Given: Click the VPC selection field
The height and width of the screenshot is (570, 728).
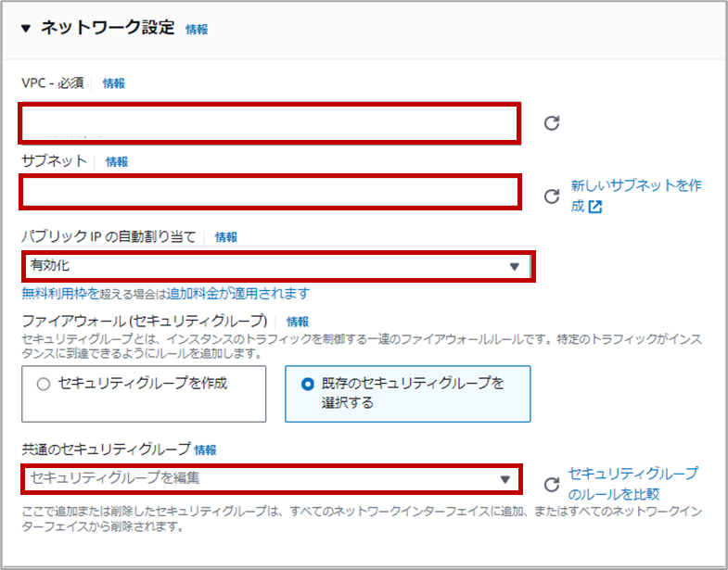Looking at the screenshot, I should [x=270, y=123].
